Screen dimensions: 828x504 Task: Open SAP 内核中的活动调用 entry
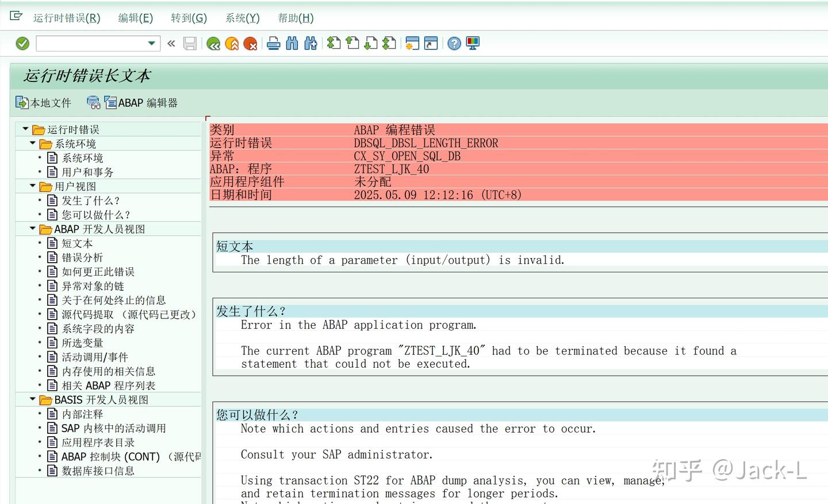point(113,428)
